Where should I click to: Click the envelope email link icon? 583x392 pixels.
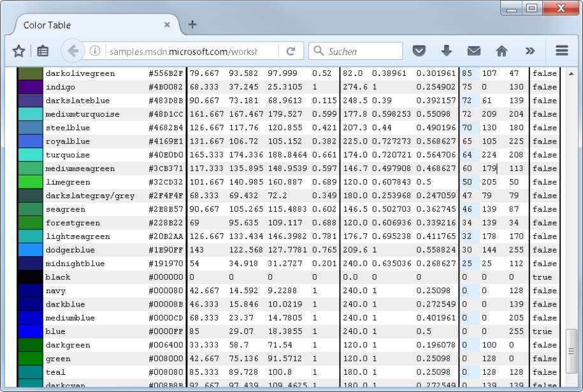coord(474,51)
